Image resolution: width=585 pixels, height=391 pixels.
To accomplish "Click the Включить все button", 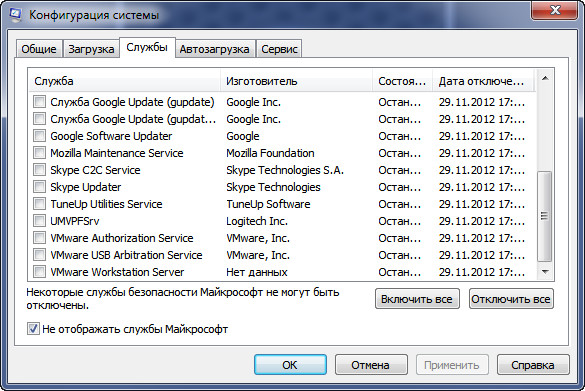I will pos(417,299).
